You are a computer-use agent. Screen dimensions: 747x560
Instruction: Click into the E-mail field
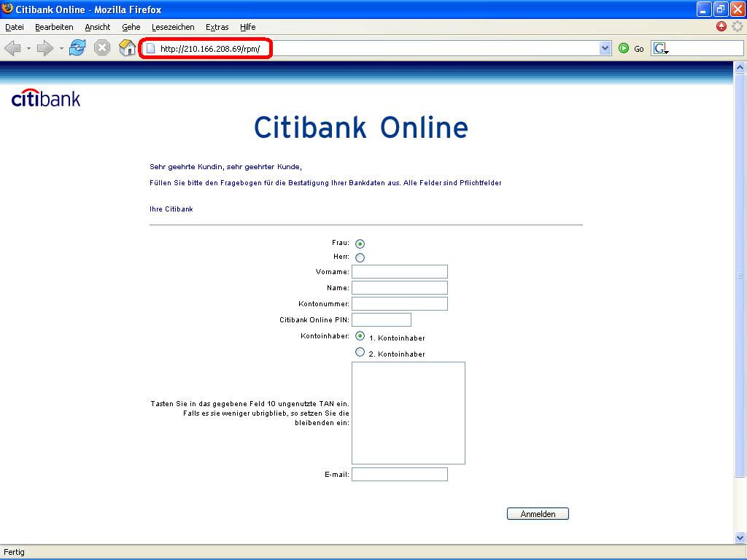(x=400, y=474)
